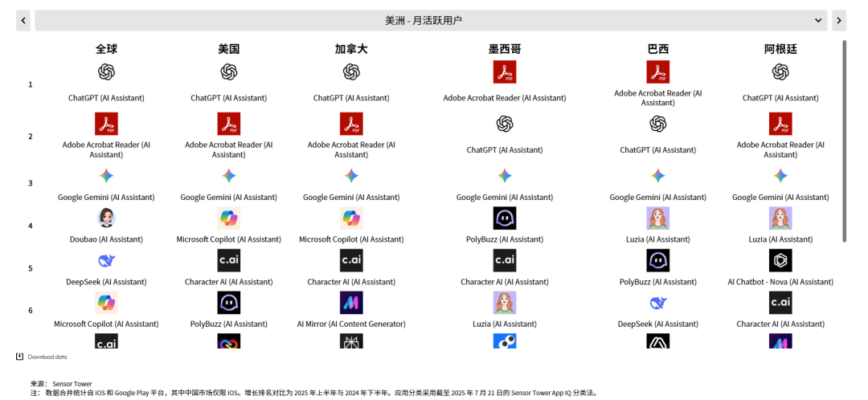The height and width of the screenshot is (400, 868).
Task: Click the Doubao avatar icon
Action: tap(106, 218)
